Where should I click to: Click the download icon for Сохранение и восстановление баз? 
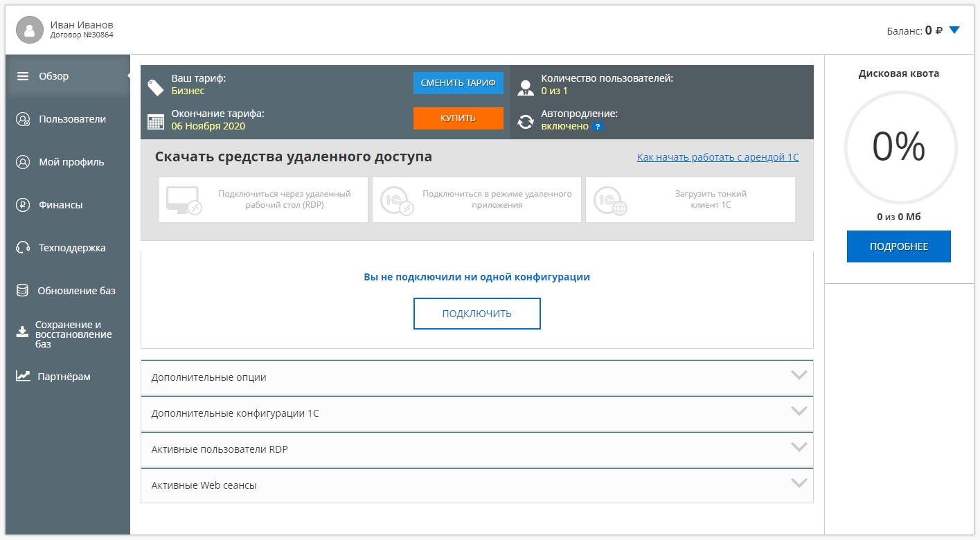pyautogui.click(x=23, y=332)
